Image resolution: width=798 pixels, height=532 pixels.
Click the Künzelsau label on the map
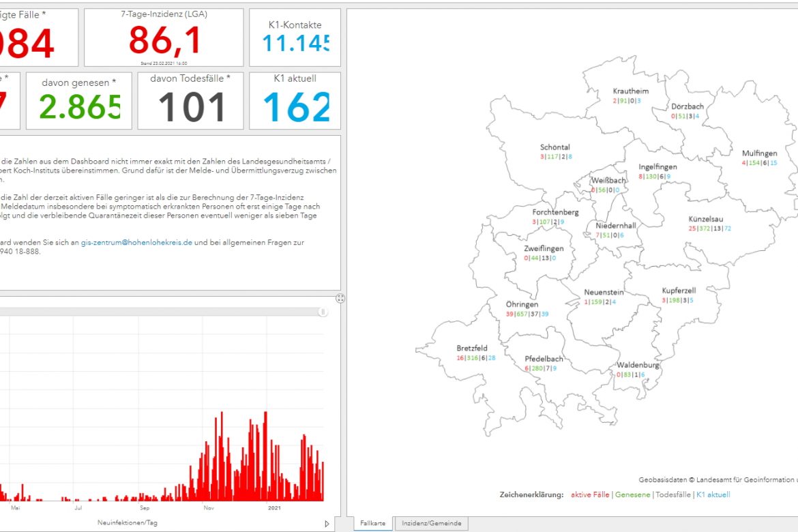[x=709, y=219]
